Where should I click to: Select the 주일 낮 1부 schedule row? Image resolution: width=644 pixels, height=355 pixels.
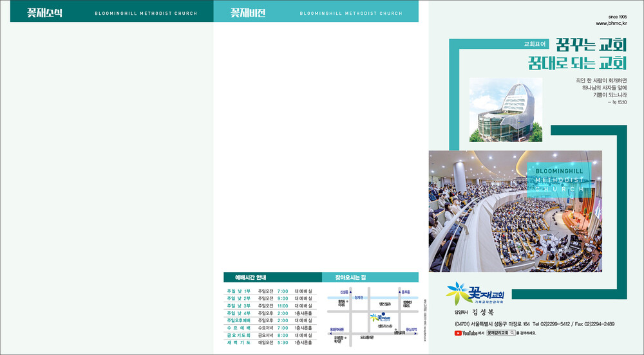click(x=269, y=291)
